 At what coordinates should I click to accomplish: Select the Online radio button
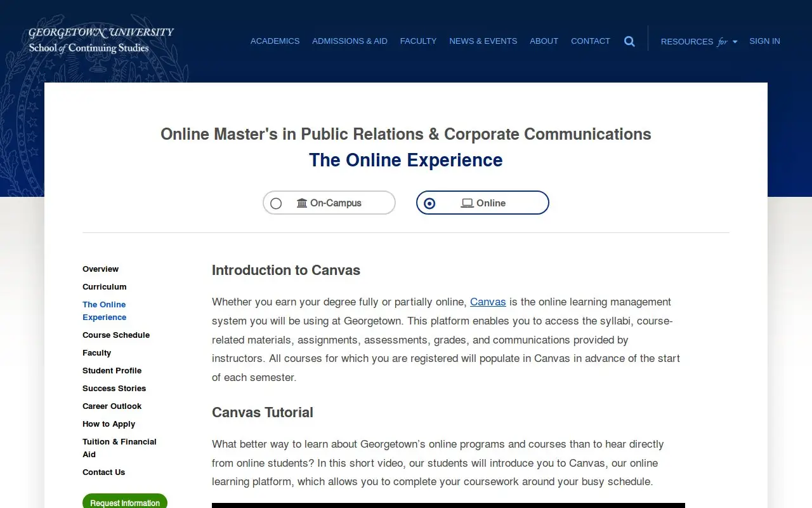(x=429, y=203)
